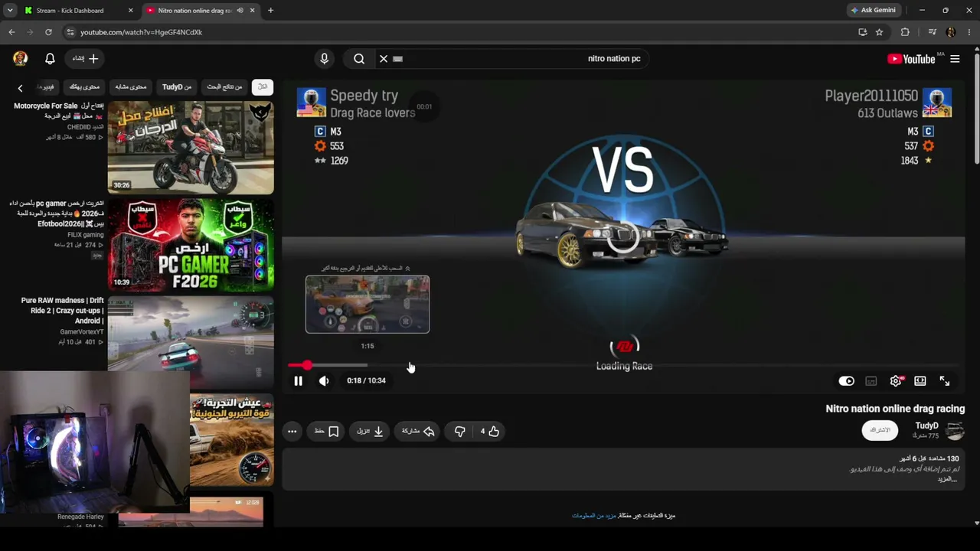This screenshot has width=980, height=551.
Task: Open TudyD channel avatar
Action: click(955, 430)
